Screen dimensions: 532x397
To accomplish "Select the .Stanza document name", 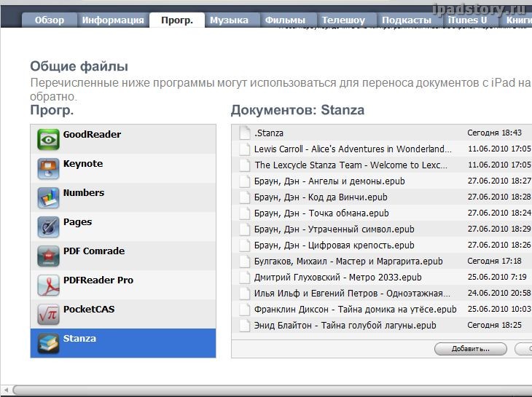I will coord(269,133).
